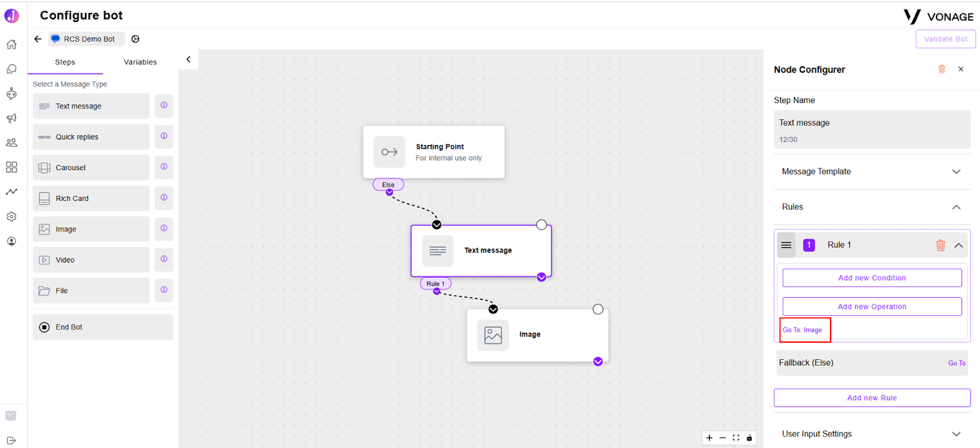
Task: Click the Step Name input field
Action: coord(872,129)
